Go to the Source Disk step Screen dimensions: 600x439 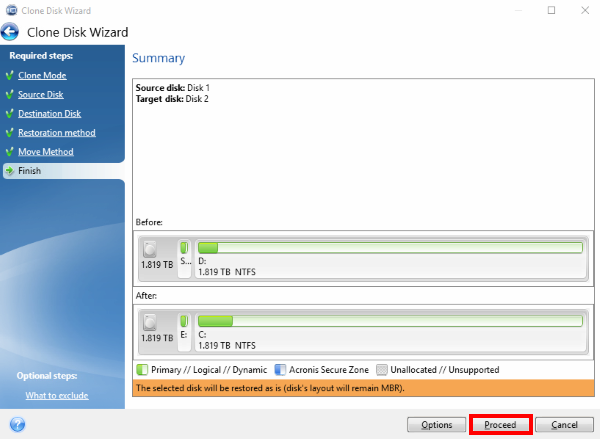tap(40, 94)
